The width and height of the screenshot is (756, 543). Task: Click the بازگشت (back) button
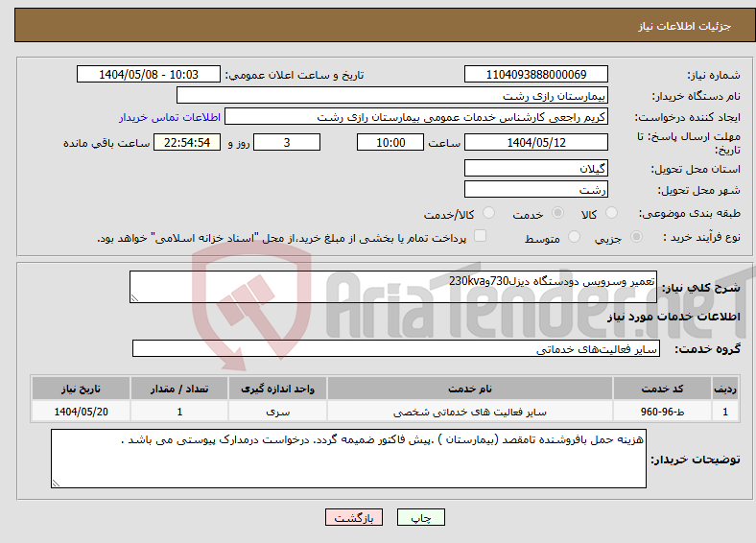353,517
